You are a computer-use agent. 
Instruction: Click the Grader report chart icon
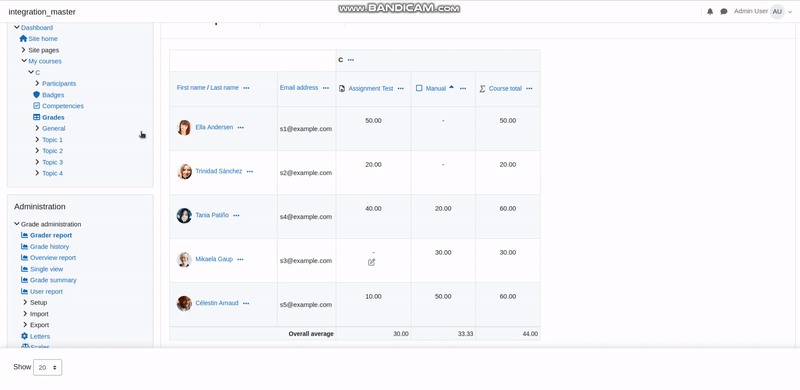click(24, 235)
